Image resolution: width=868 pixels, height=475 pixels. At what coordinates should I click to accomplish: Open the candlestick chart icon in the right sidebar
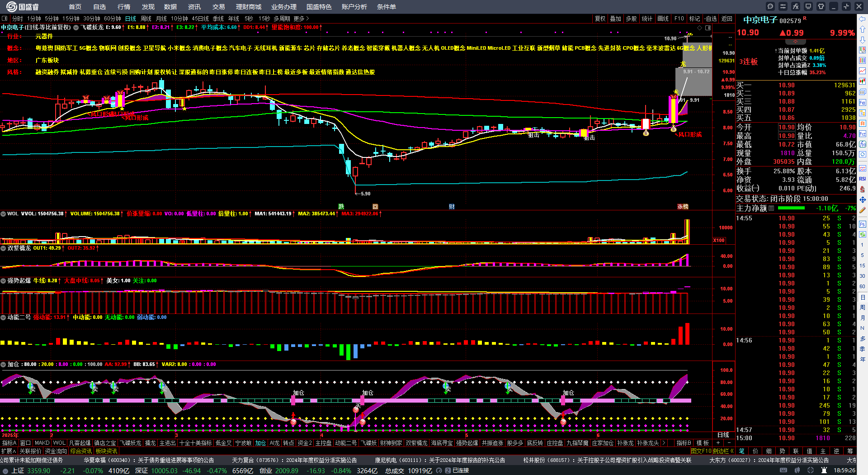click(x=863, y=81)
